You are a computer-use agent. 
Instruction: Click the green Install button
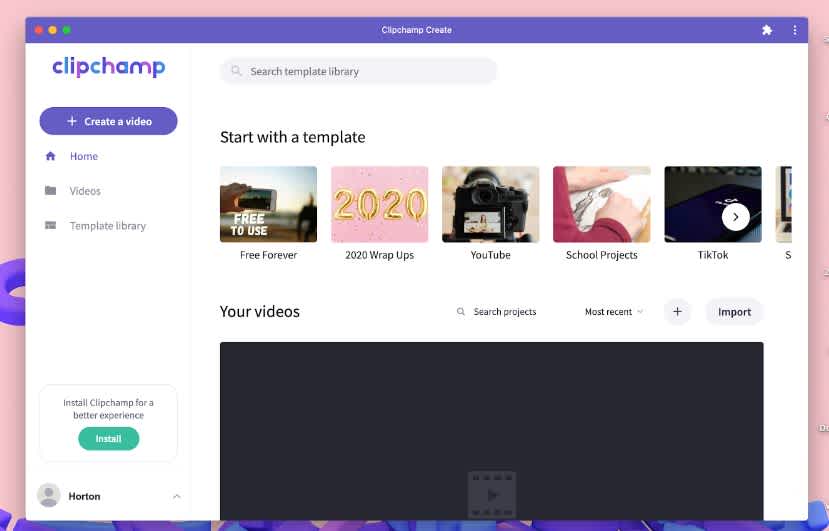(x=108, y=438)
